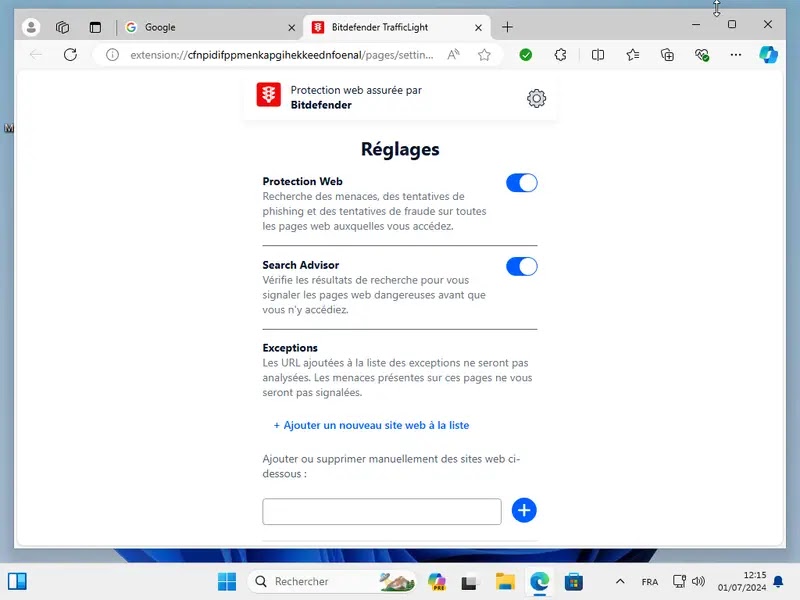Click the Microsoft Edge taskbar icon
This screenshot has height=600, width=800.
(x=539, y=582)
